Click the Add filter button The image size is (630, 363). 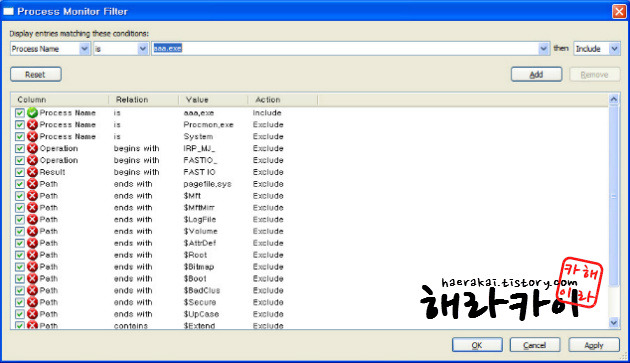(x=536, y=74)
